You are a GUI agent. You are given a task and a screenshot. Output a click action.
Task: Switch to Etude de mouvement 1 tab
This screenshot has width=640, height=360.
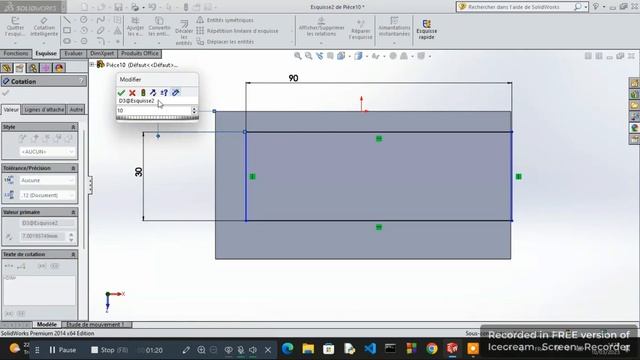[96, 324]
